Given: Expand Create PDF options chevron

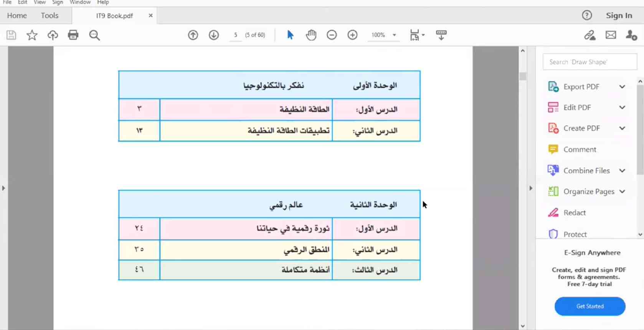Looking at the screenshot, I should [x=622, y=128].
